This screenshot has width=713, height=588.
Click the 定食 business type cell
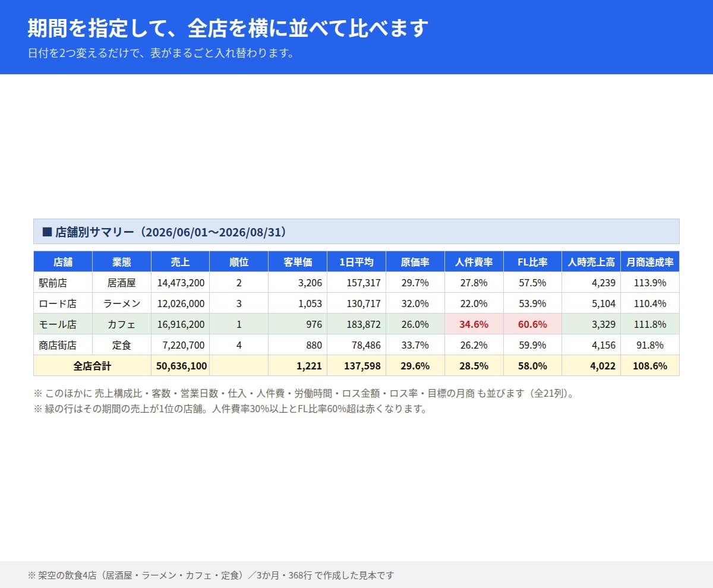point(122,345)
